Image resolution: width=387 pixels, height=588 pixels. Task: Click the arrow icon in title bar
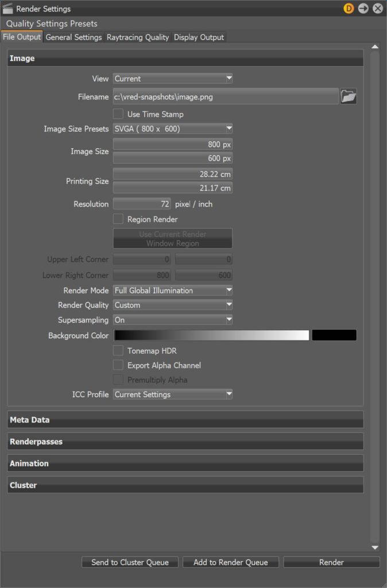tap(363, 9)
